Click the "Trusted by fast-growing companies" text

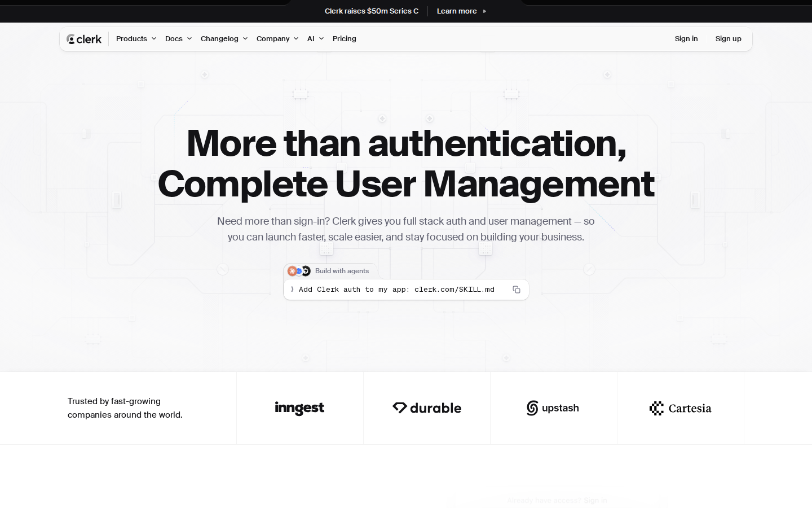point(125,408)
